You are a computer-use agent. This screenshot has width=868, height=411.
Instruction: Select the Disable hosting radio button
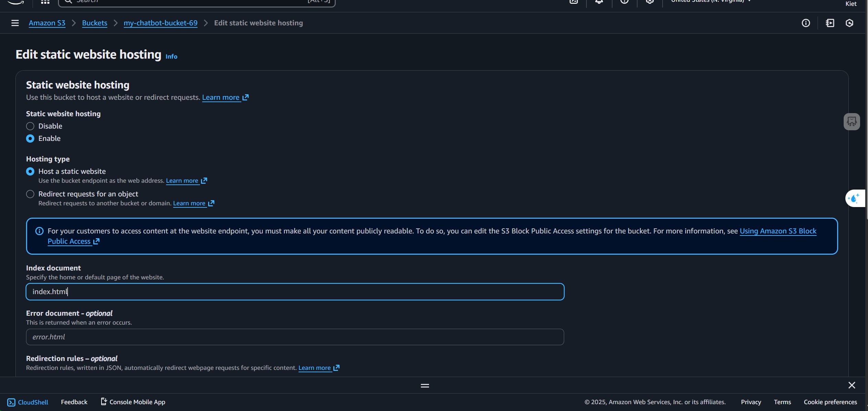30,126
